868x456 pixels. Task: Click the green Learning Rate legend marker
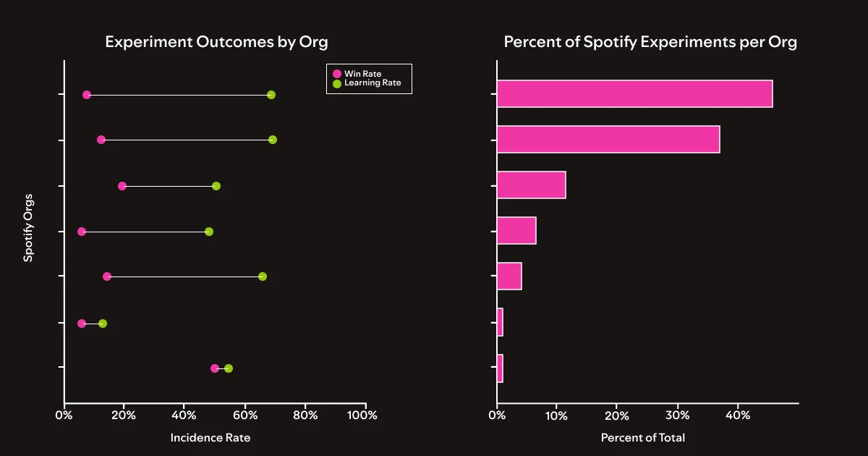click(336, 84)
